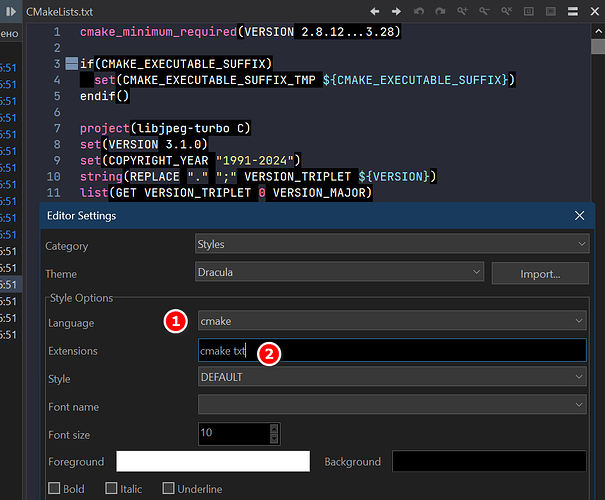This screenshot has height=500, width=605.
Task: Click line number 8 in the gutter
Action: (57, 144)
